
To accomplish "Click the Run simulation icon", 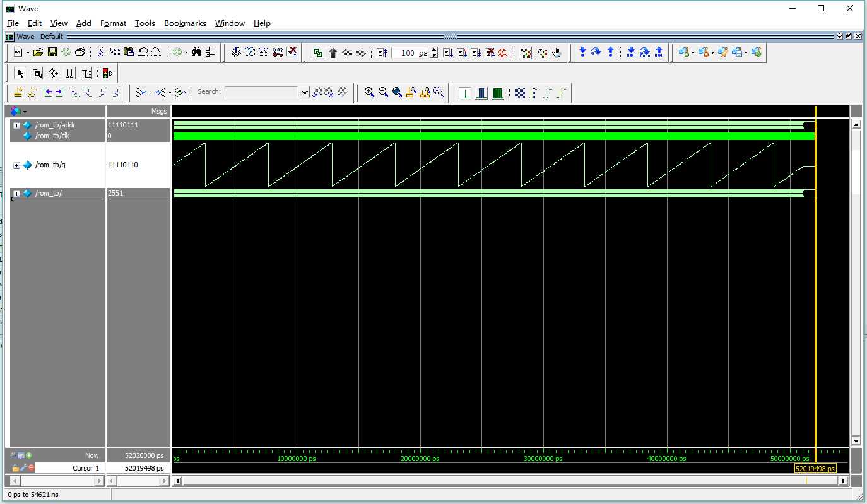I will click(x=448, y=53).
